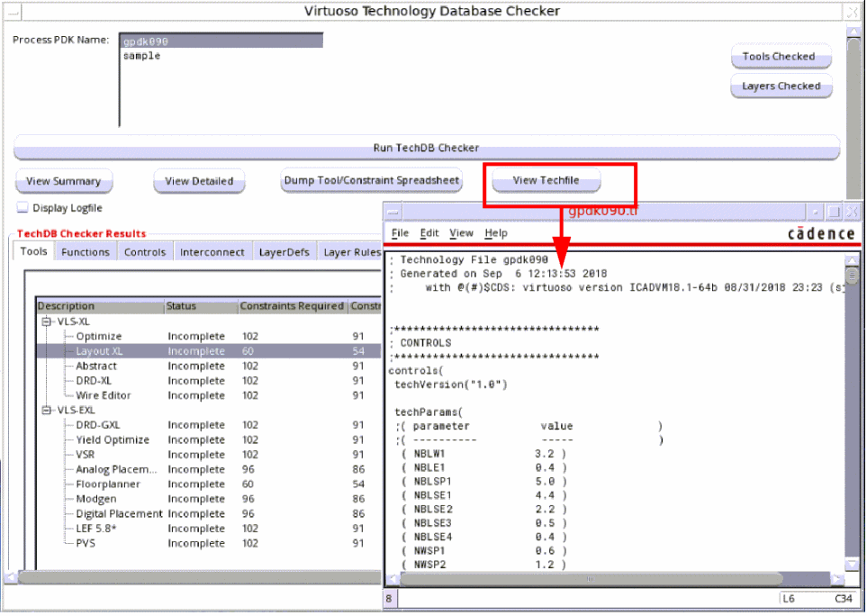The width and height of the screenshot is (867, 616).
Task: Click the View Detailed button
Action: pyautogui.click(x=199, y=181)
